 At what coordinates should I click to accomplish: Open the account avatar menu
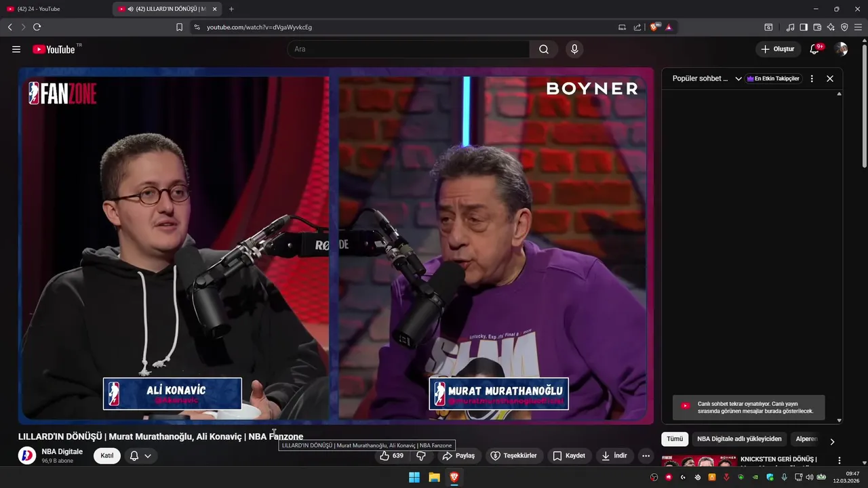(841, 49)
